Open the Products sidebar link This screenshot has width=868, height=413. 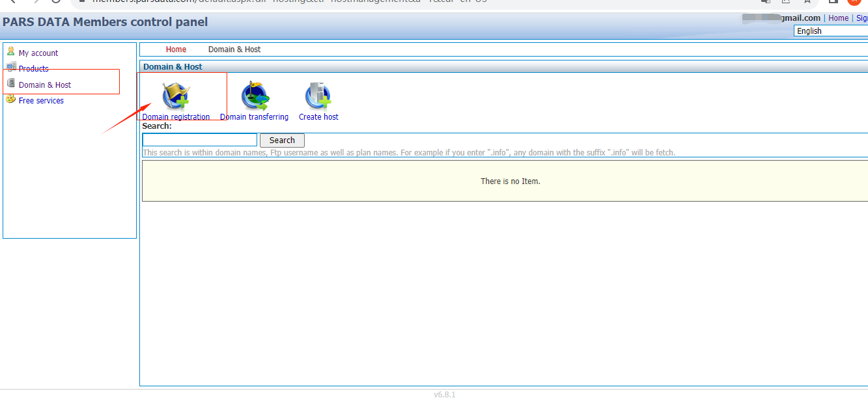click(34, 68)
